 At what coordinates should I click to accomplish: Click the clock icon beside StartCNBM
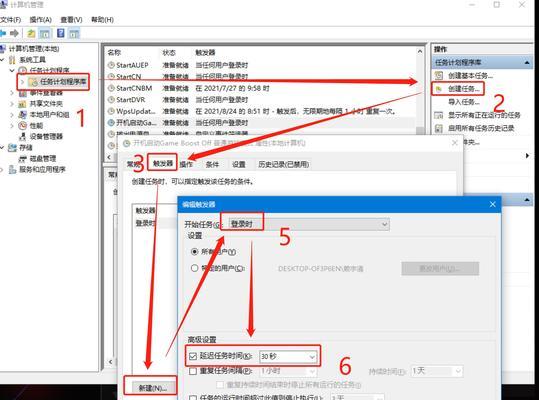(x=111, y=88)
